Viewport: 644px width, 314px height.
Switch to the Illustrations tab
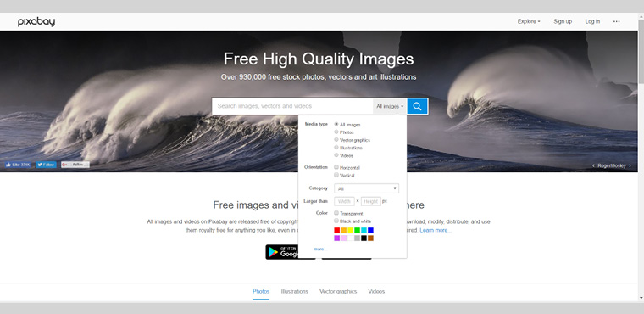coord(295,291)
